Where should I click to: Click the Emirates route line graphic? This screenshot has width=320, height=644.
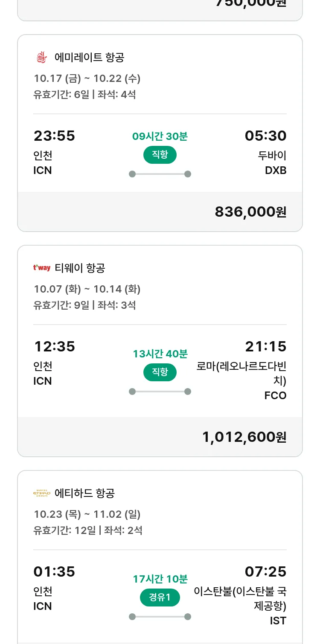(160, 174)
